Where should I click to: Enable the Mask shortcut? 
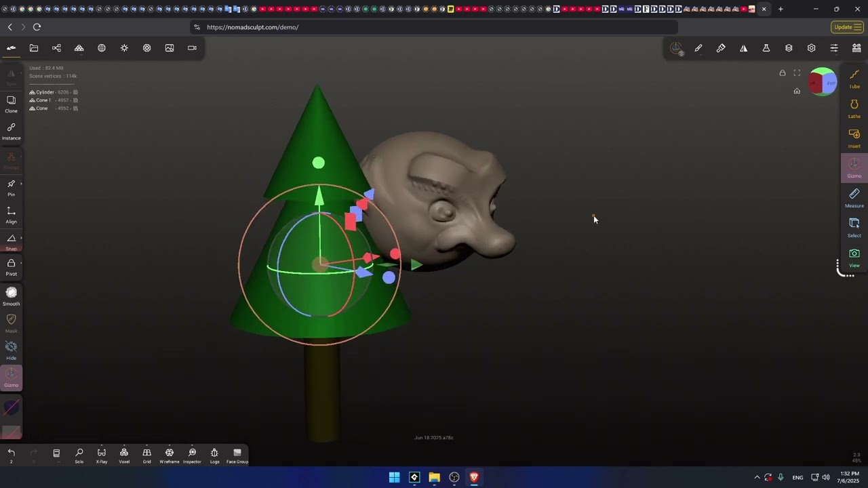(12, 323)
